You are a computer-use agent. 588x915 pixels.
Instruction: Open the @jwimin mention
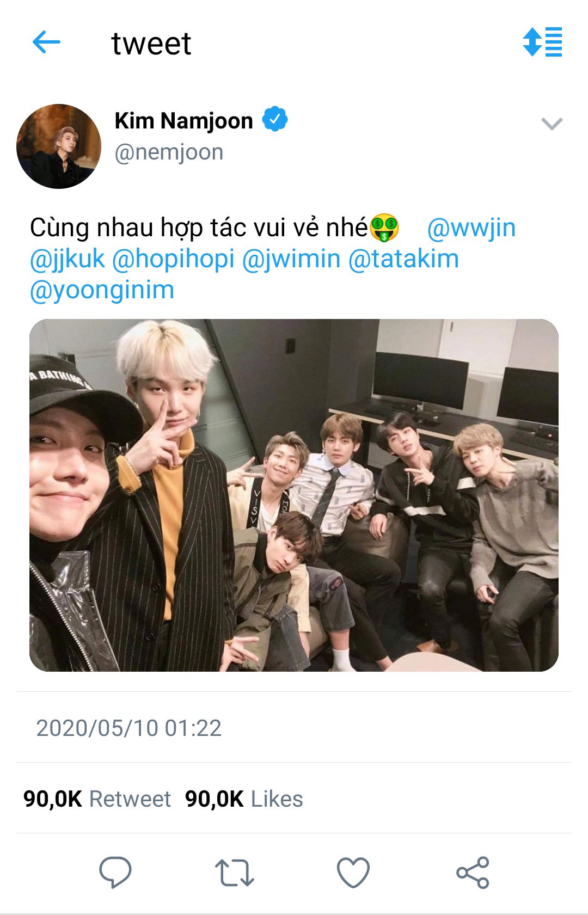click(291, 259)
